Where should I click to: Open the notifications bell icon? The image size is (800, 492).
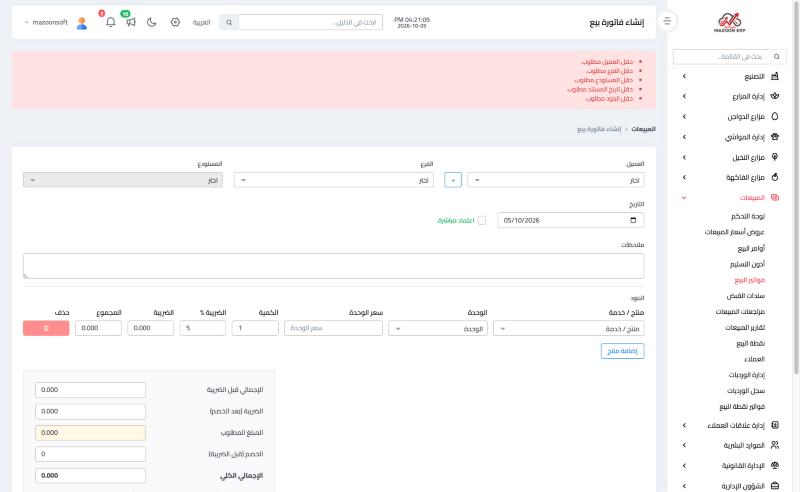tap(110, 22)
